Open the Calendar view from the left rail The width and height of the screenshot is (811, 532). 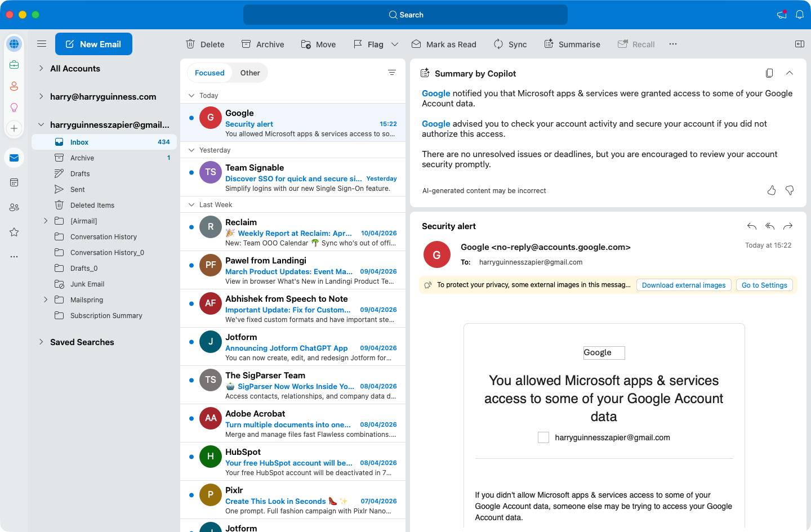coord(14,182)
